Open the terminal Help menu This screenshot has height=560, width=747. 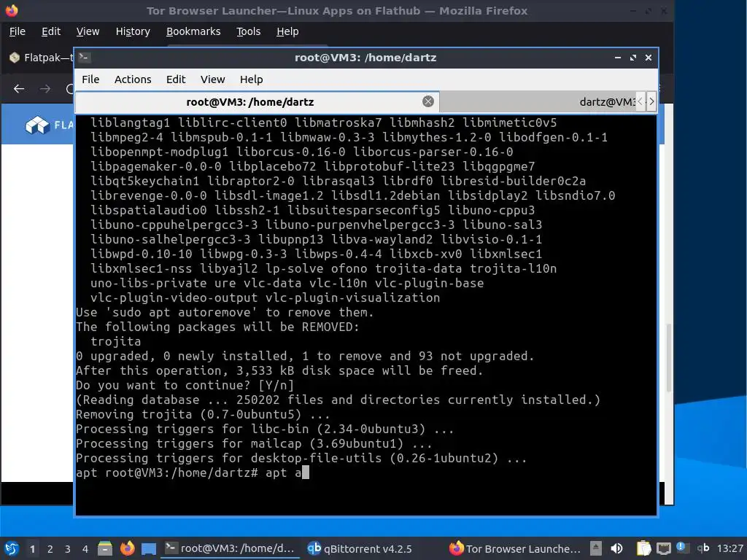251,79
